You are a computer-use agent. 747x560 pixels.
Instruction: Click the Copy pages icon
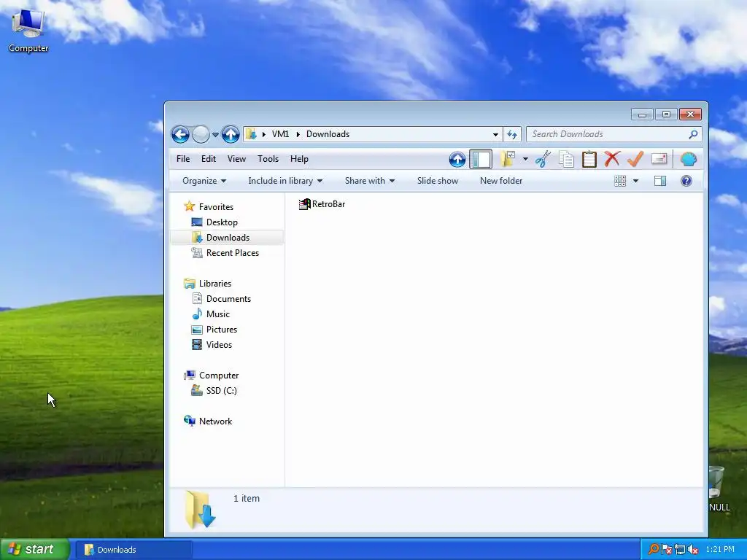pyautogui.click(x=566, y=159)
